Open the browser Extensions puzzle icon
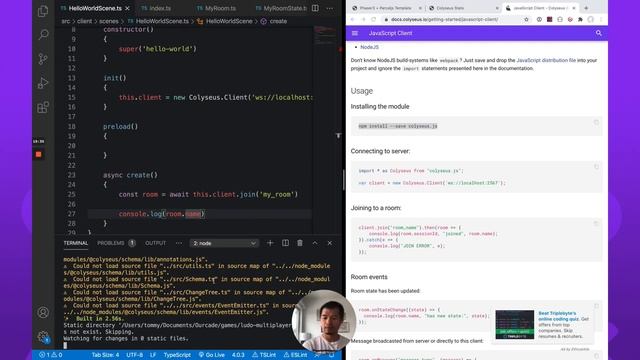640x360 pixels. click(x=580, y=19)
